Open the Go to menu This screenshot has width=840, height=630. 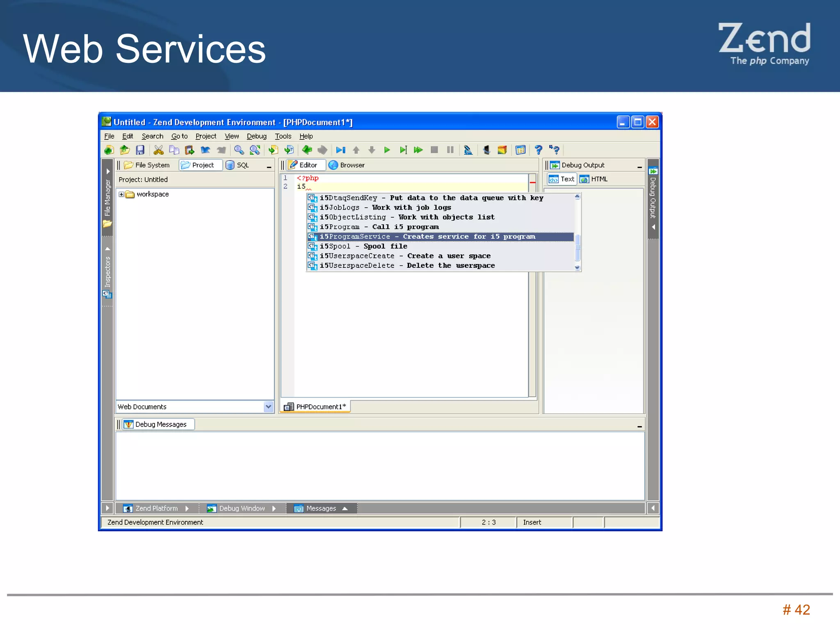(179, 136)
